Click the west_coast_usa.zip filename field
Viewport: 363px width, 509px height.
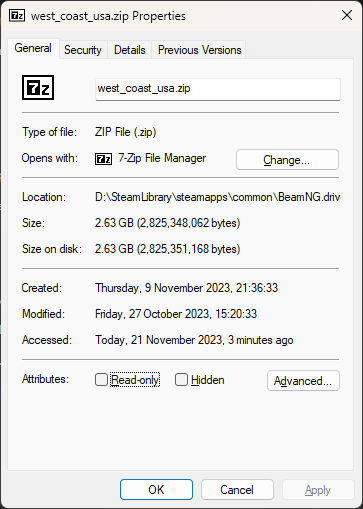click(218, 89)
